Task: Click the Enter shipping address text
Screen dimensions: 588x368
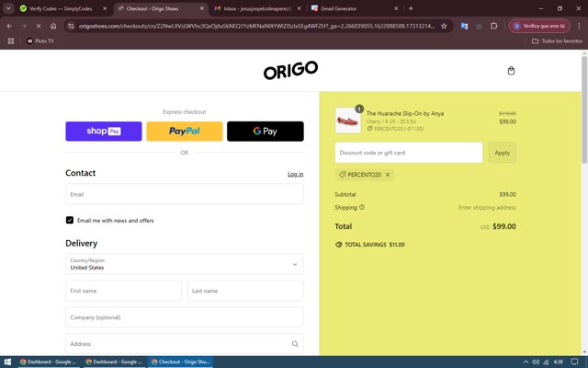Action: click(487, 207)
